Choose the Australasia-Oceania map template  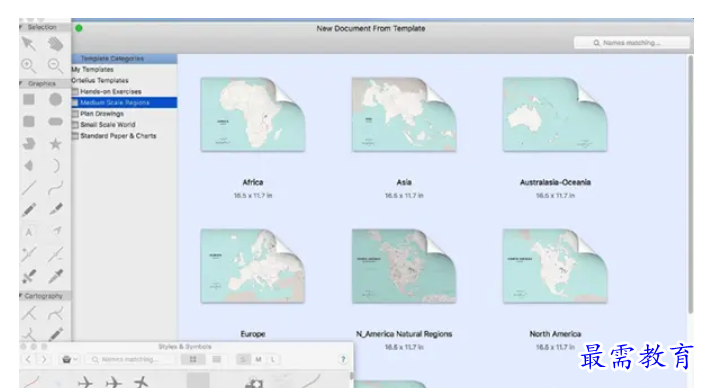point(555,115)
